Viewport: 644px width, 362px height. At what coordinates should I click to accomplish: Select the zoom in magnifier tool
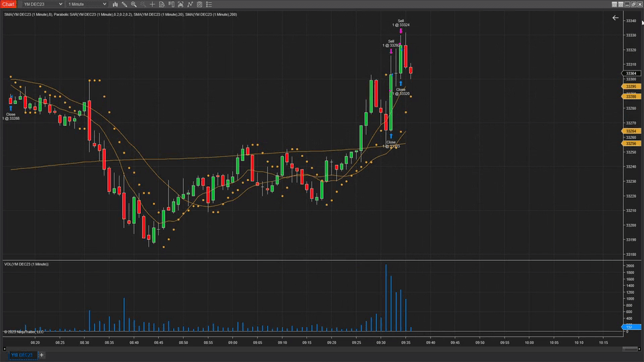[134, 4]
